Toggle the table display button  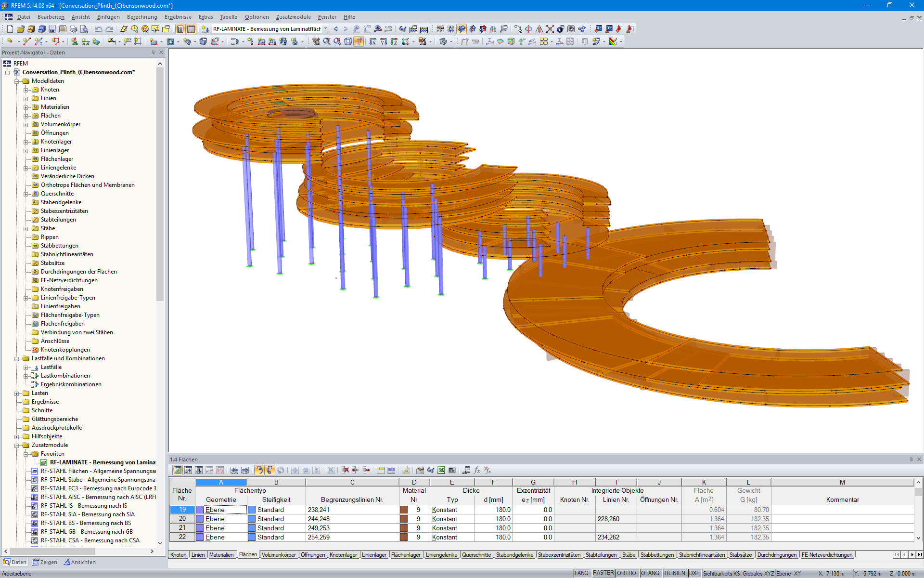pos(191,29)
